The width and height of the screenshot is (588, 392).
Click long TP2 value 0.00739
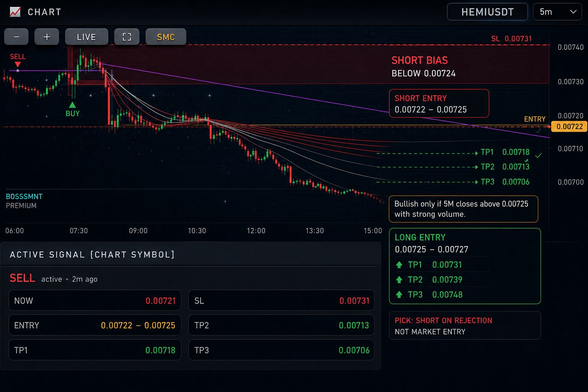[447, 280]
